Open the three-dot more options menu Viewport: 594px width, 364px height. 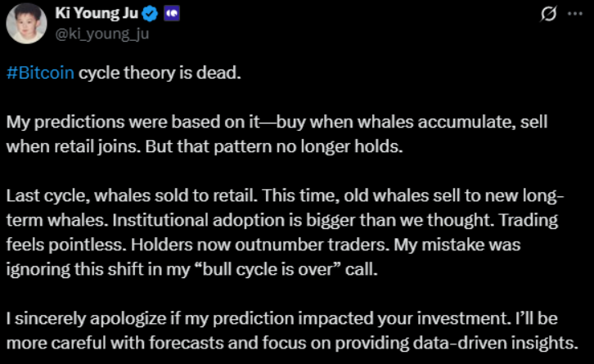coord(575,14)
